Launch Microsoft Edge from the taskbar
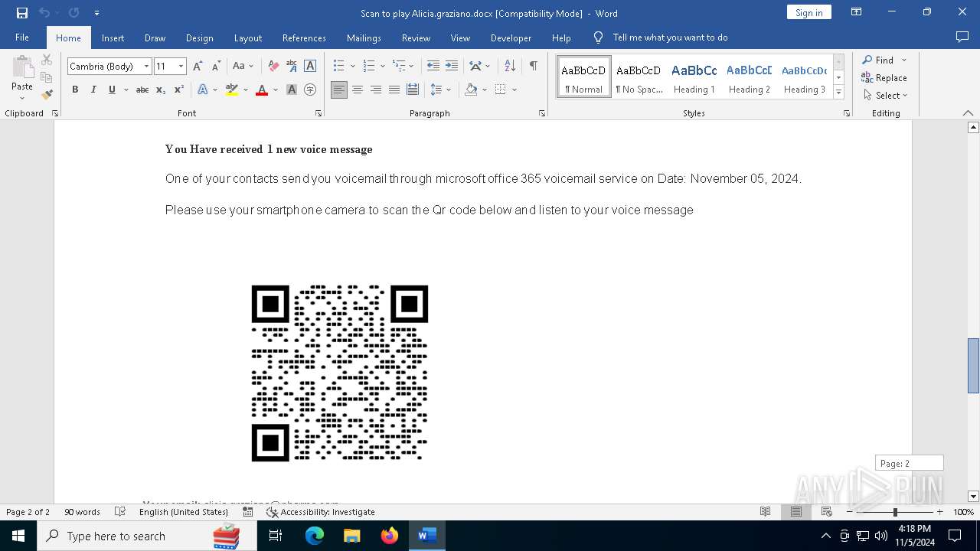 315,536
